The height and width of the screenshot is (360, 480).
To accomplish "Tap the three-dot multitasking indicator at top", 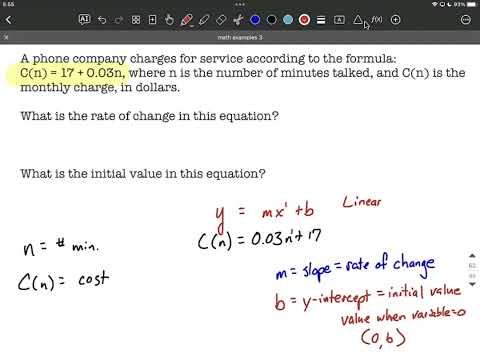I will 240,4.
